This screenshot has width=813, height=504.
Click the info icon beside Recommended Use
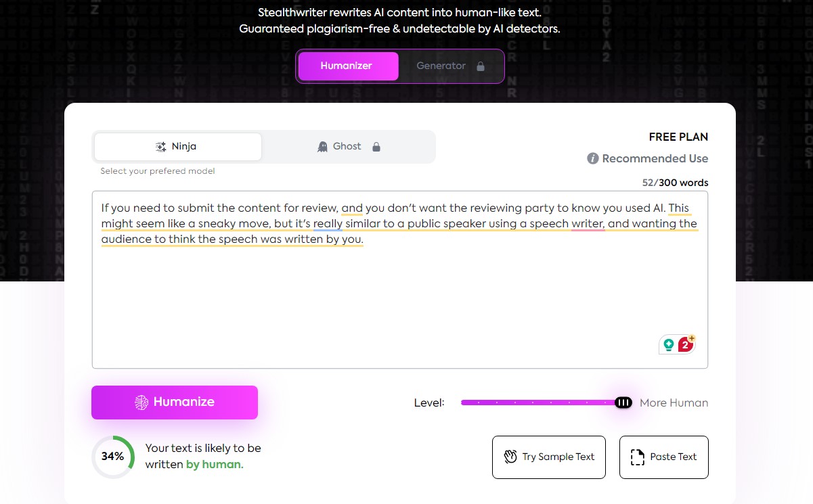tap(593, 159)
